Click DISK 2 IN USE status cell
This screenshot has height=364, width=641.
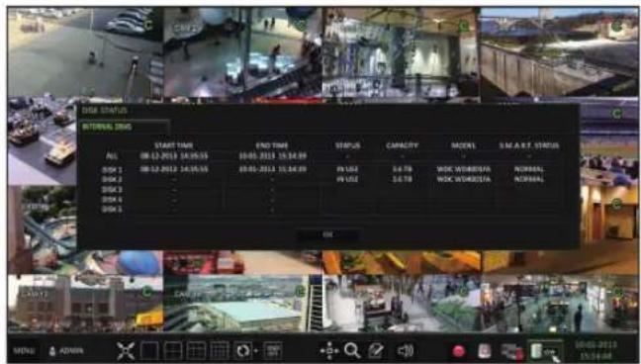point(347,180)
